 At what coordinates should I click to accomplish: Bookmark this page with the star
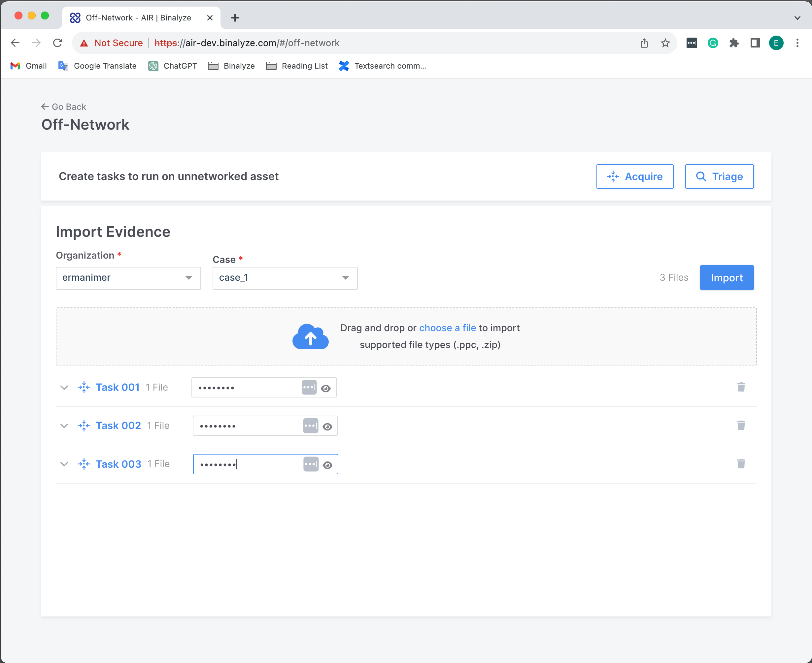[665, 43]
